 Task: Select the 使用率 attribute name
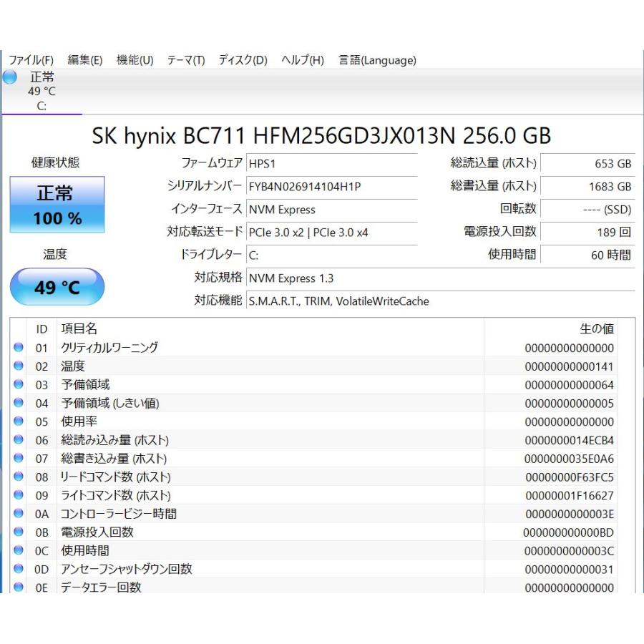click(79, 421)
